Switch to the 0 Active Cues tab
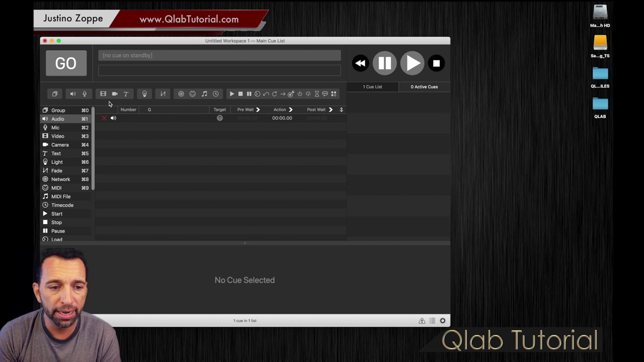 424,87
